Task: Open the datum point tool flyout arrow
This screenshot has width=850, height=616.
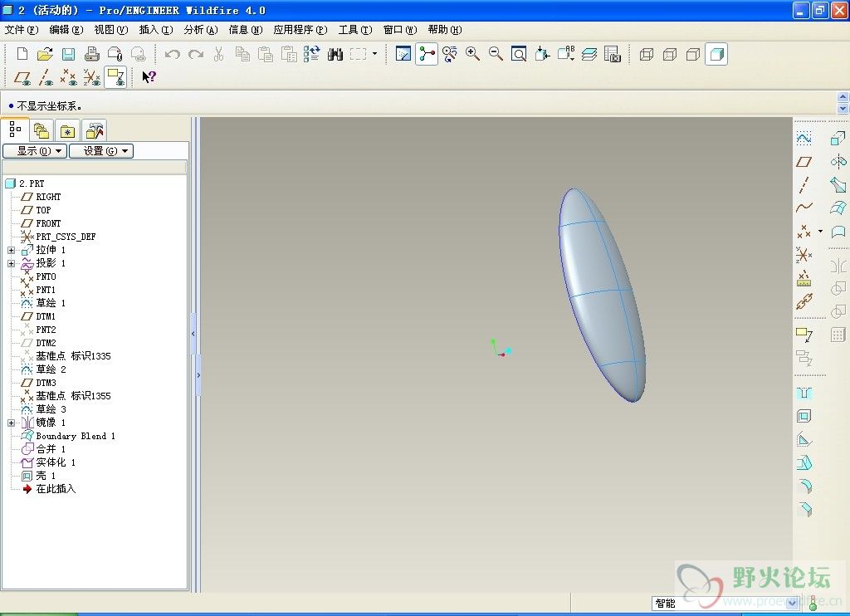Action: (x=820, y=231)
